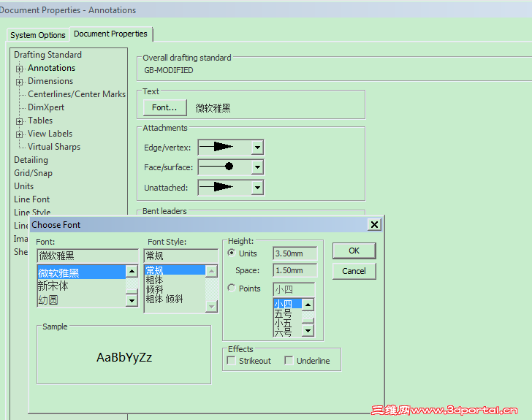Expand the Dimensions tree node
Image resolution: width=532 pixels, height=420 pixels.
pyautogui.click(x=19, y=82)
